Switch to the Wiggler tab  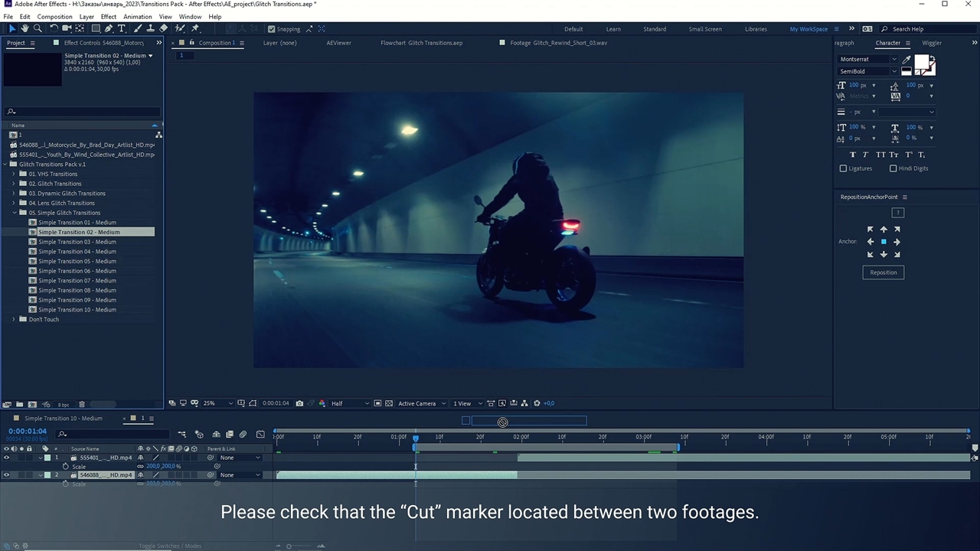point(931,43)
